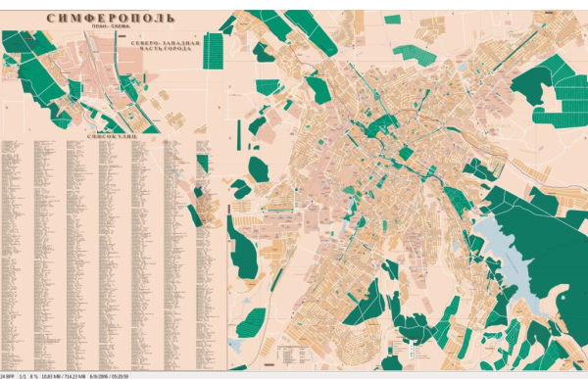This screenshot has height=379, width=588.
Task: Click the light green striped field at top
Action: (416, 55)
